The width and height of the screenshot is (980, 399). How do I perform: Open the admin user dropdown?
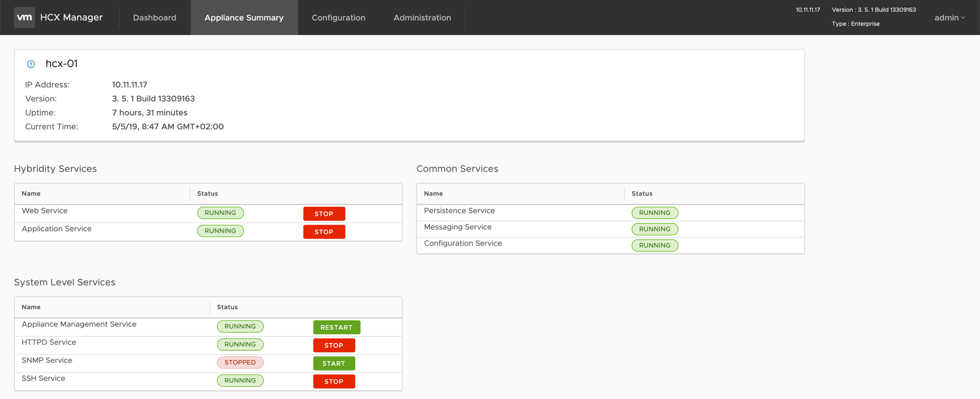[x=949, y=18]
